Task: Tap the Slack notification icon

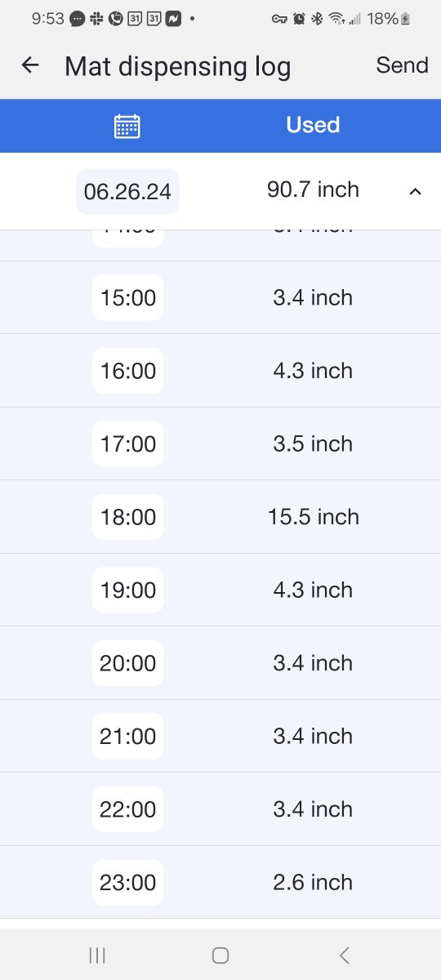Action: pyautogui.click(x=97, y=18)
